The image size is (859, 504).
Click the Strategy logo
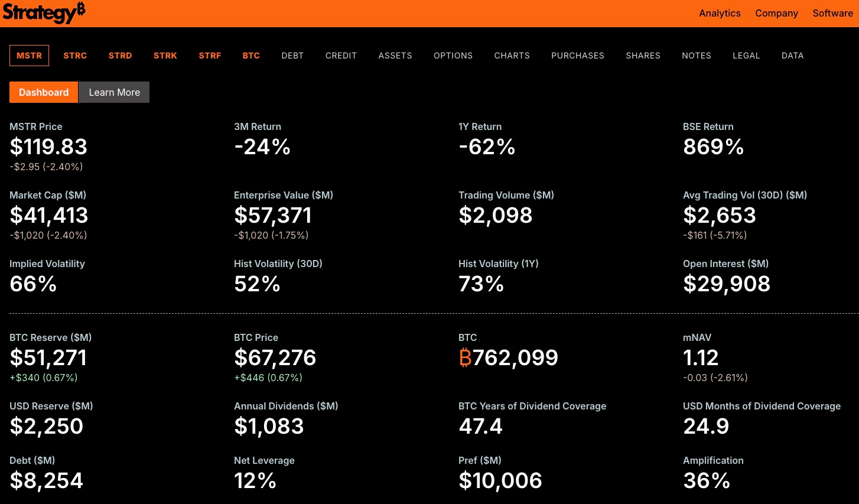coord(44,12)
